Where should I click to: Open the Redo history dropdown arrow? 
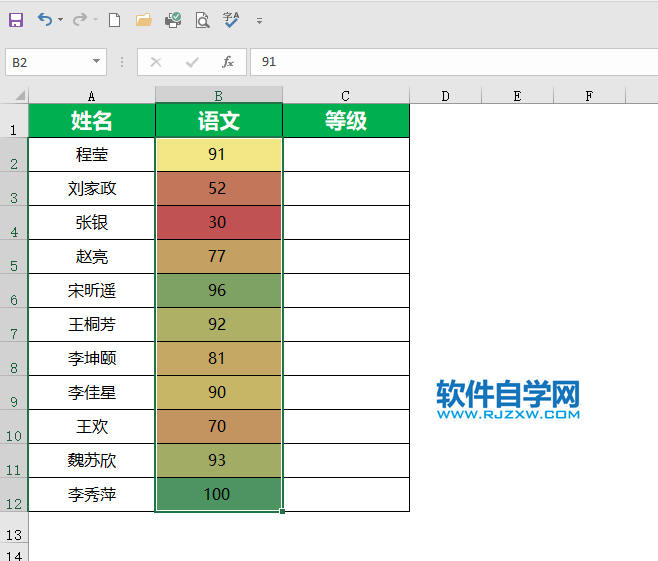(95, 20)
